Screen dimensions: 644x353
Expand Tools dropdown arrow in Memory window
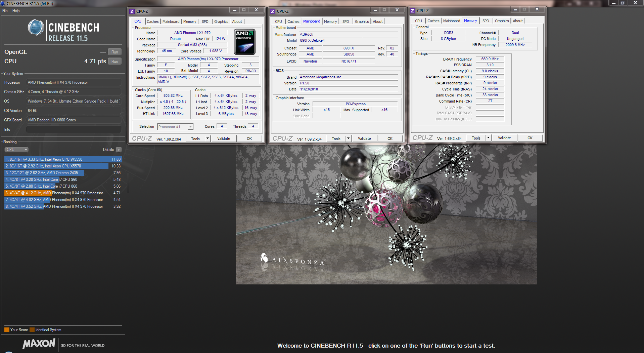(488, 138)
